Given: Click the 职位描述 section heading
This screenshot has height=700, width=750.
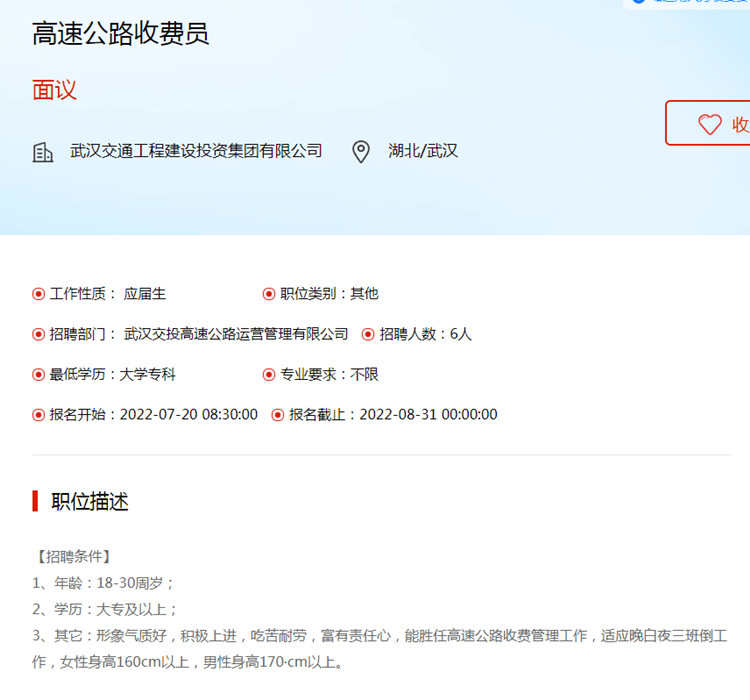Looking at the screenshot, I should [90, 501].
